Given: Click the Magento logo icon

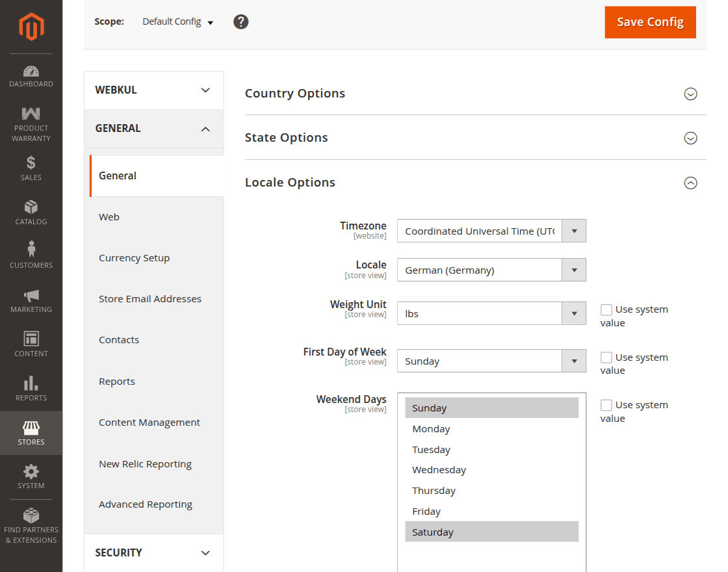Looking at the screenshot, I should point(31,27).
